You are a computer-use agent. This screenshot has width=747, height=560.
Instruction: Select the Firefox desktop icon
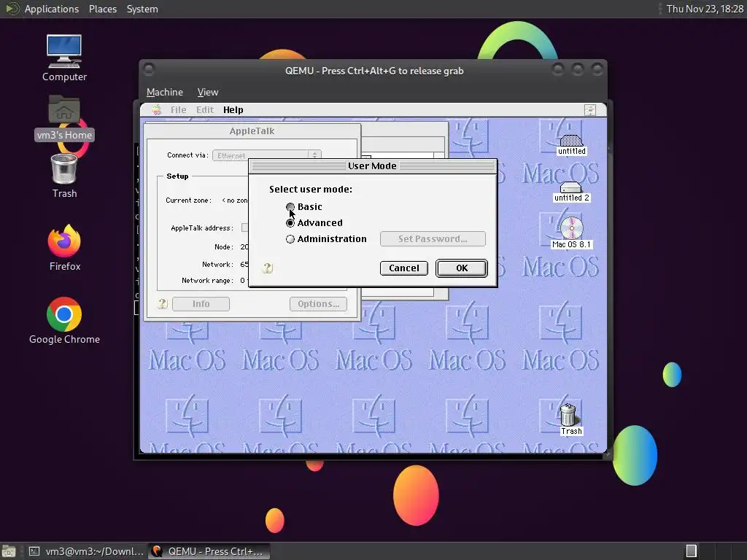pyautogui.click(x=64, y=248)
